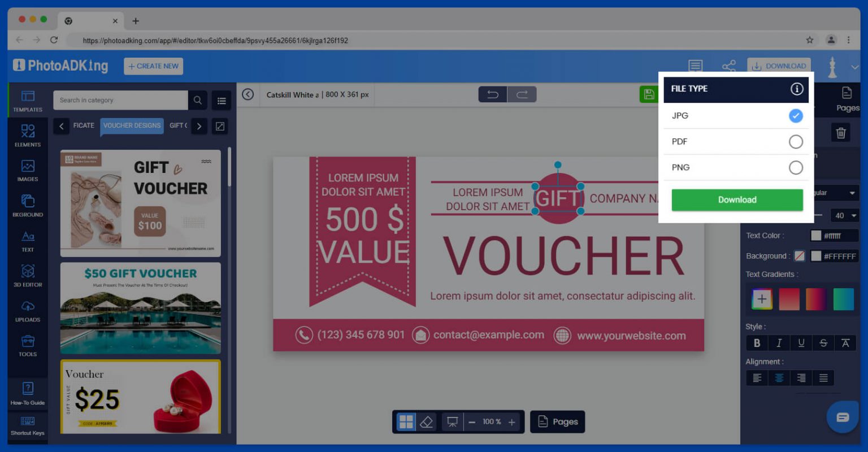Open the Uploads panel

(x=27, y=311)
